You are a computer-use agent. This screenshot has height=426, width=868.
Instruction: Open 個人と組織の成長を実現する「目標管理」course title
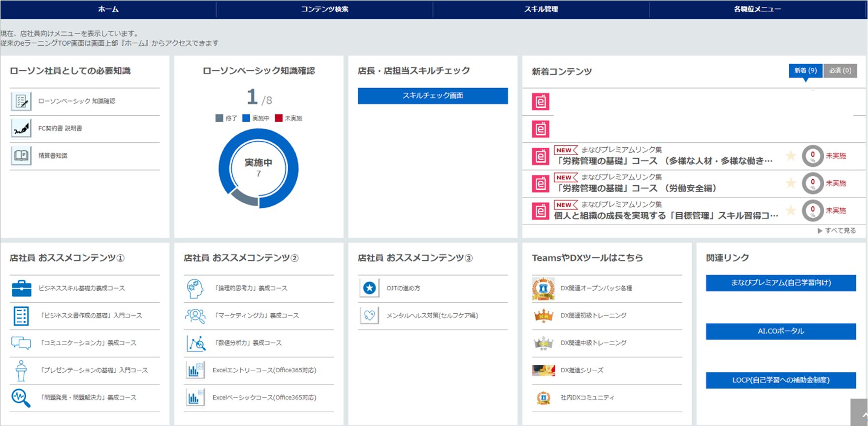(667, 216)
